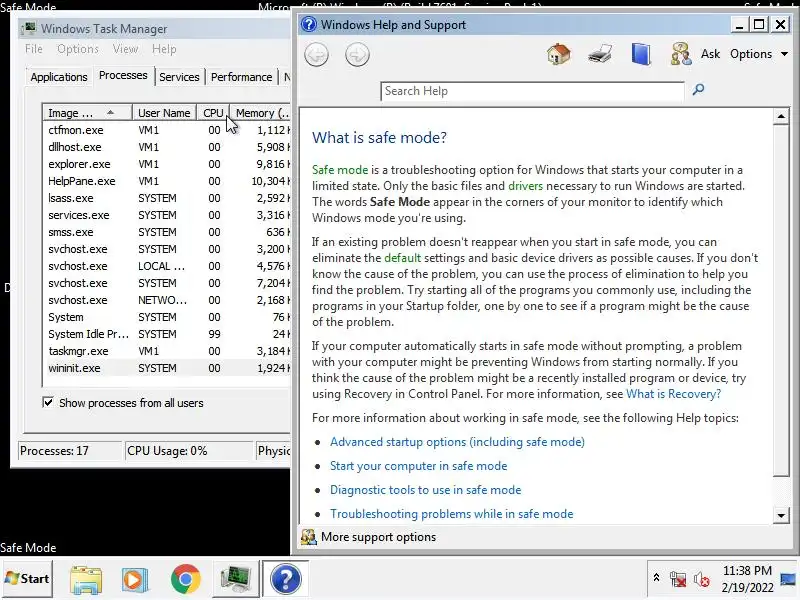The width and height of the screenshot is (800, 600).
Task: Switch to Task Manager on the taskbar
Action: tap(235, 579)
